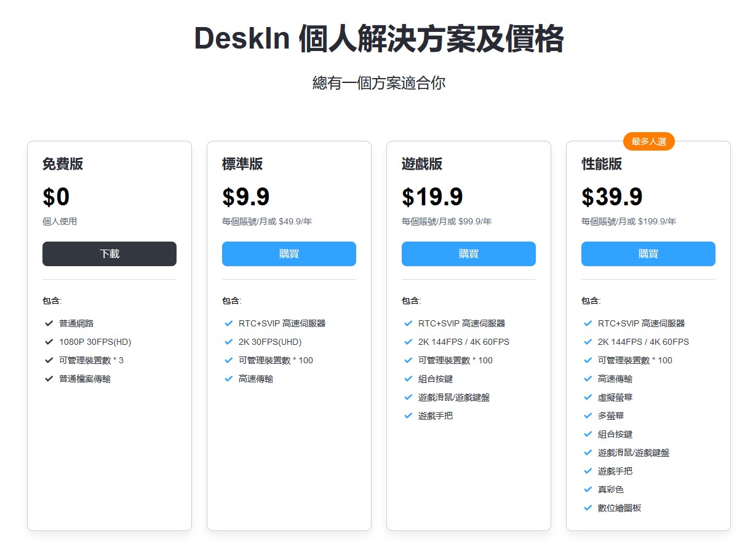Click '組合按鍵' text in the 性能版 card
This screenshot has height=560, width=745.
coord(615,434)
